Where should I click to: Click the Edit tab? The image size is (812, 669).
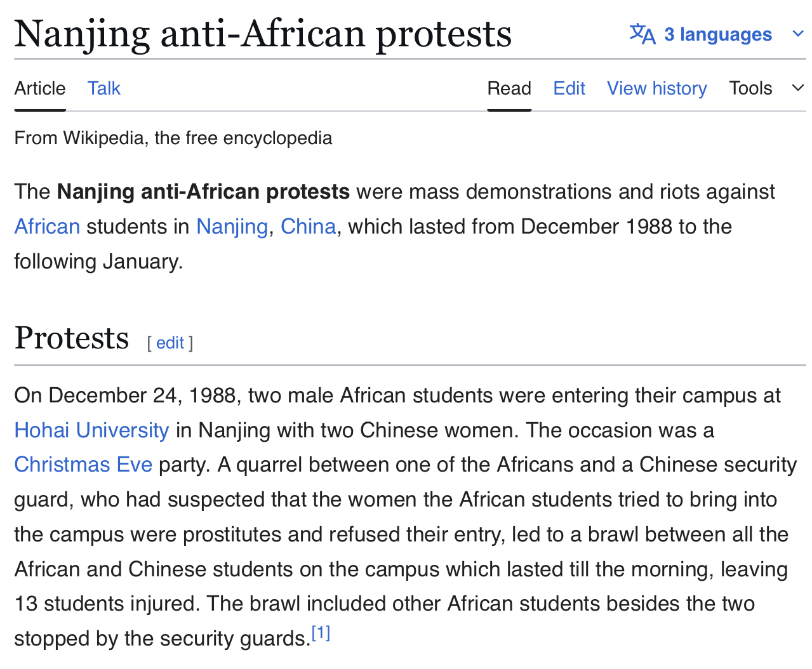pos(569,88)
